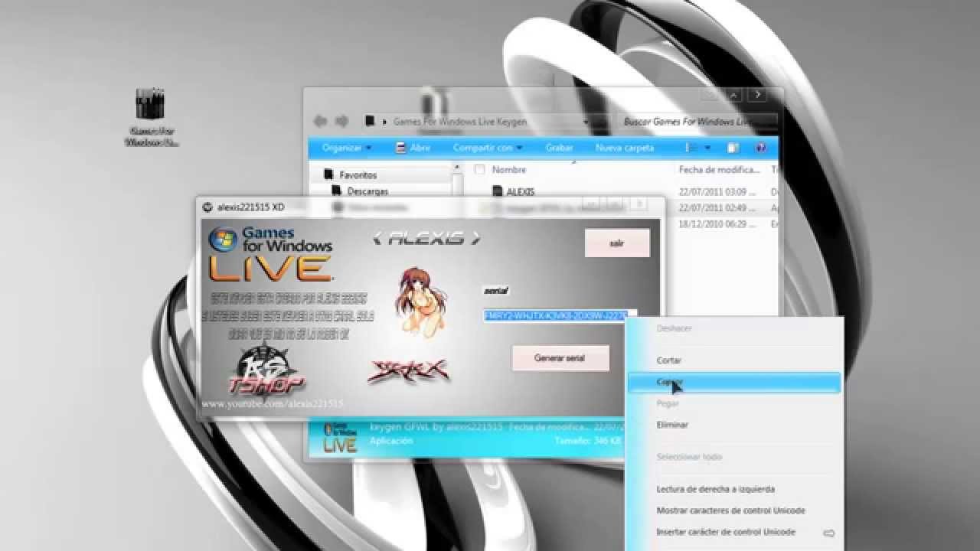Click the folder icon in address bar
The image size is (980, 551).
click(x=371, y=121)
